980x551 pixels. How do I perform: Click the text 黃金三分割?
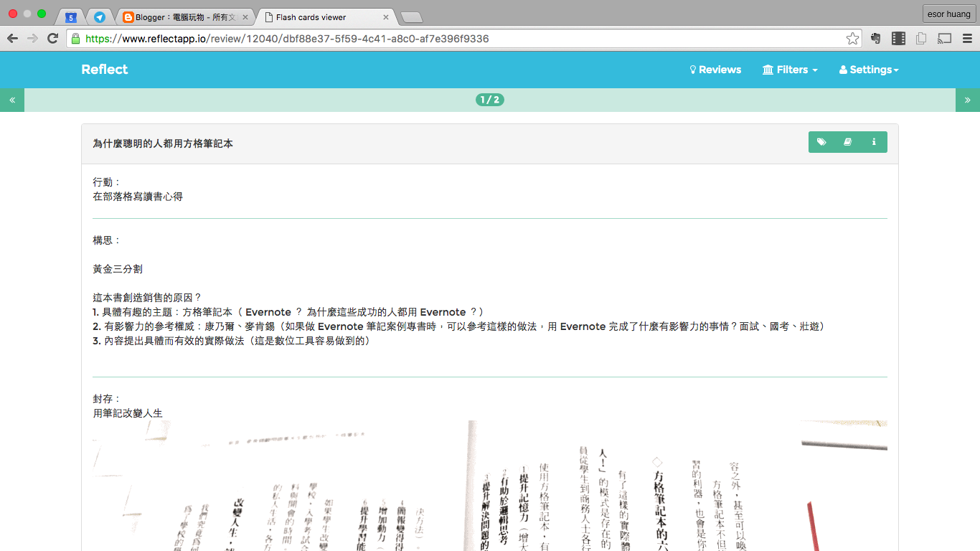[118, 269]
